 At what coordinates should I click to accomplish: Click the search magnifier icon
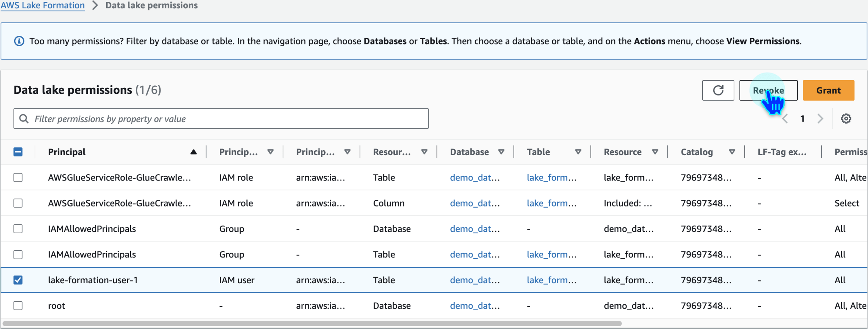(24, 119)
